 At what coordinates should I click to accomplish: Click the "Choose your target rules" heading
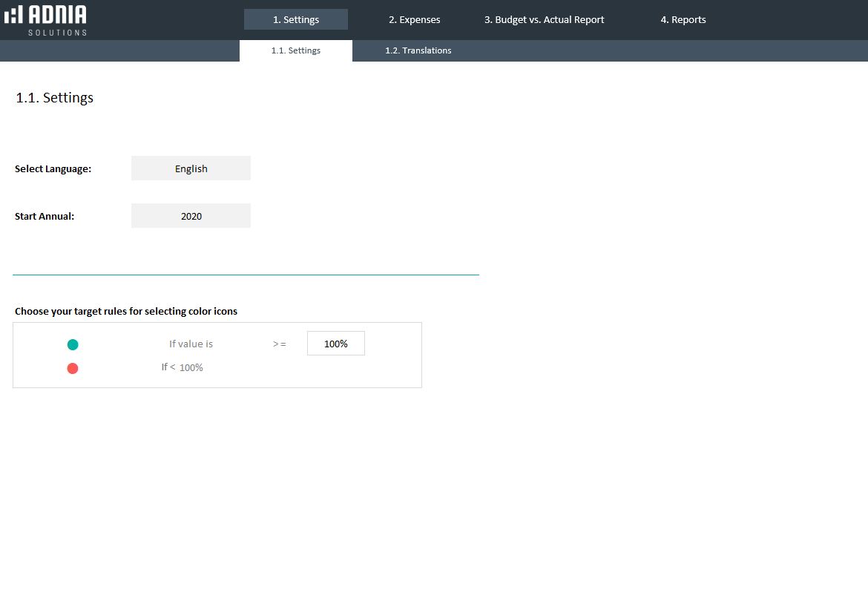point(126,311)
